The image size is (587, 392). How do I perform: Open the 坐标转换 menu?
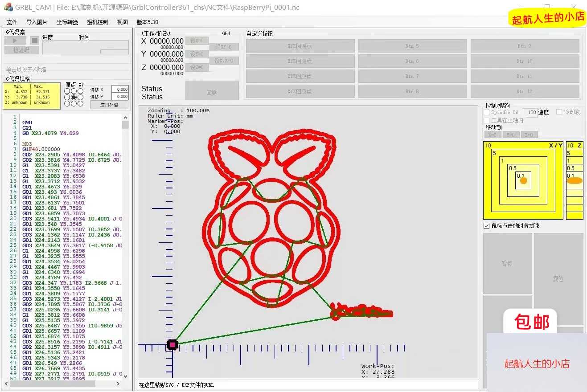[67, 22]
